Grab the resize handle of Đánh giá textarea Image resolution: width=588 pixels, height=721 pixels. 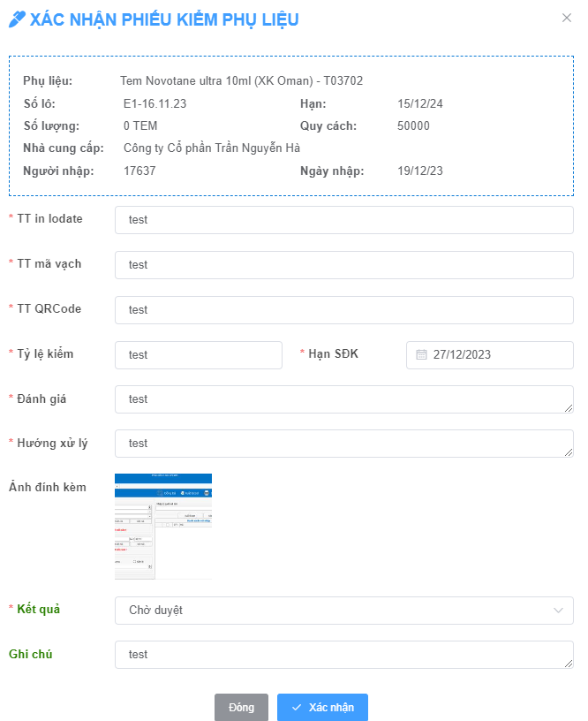point(569,407)
